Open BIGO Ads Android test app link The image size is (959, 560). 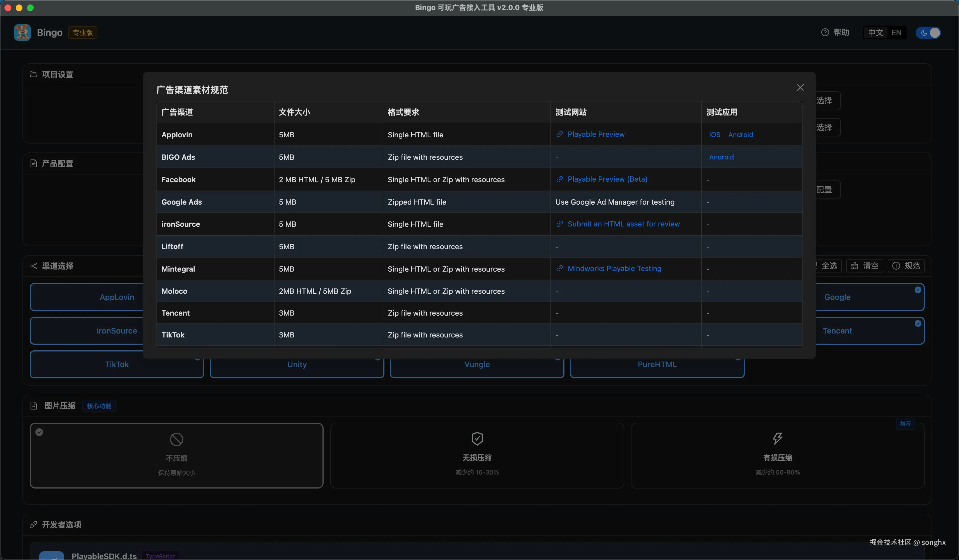[x=721, y=157]
